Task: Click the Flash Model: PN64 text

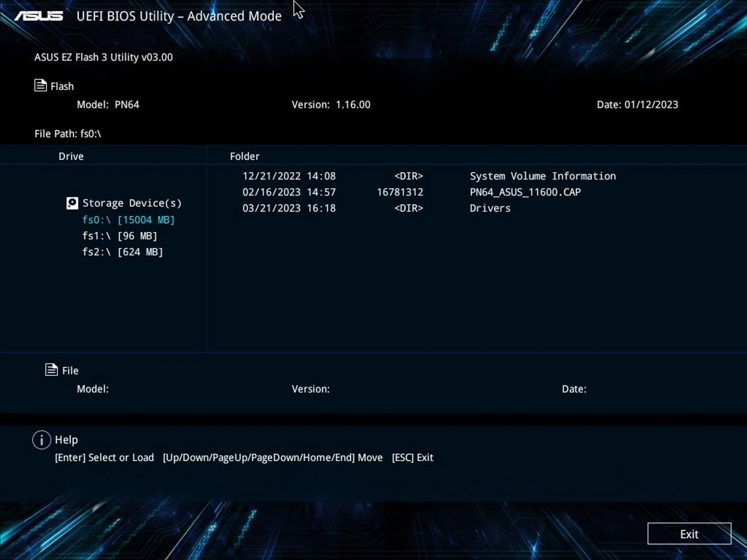Action: point(108,105)
